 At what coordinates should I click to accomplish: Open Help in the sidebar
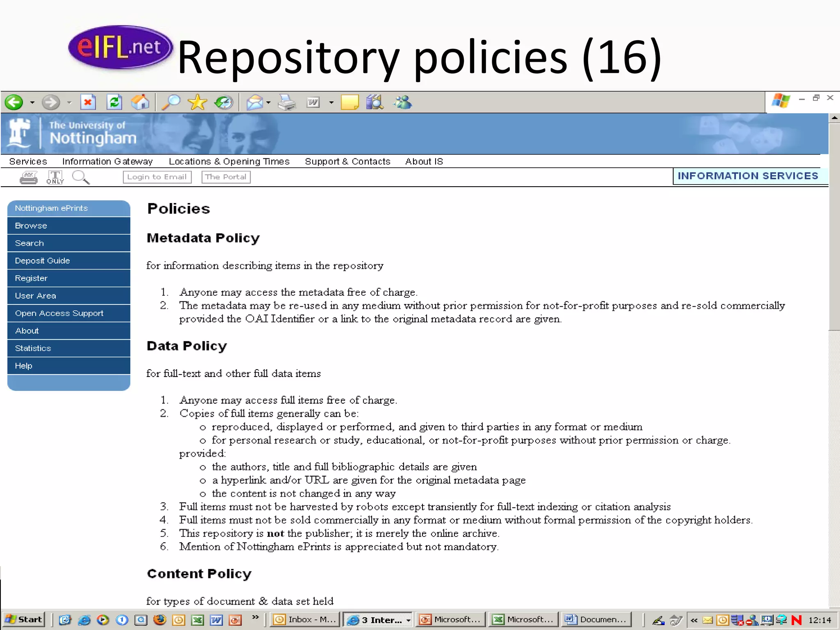point(68,366)
